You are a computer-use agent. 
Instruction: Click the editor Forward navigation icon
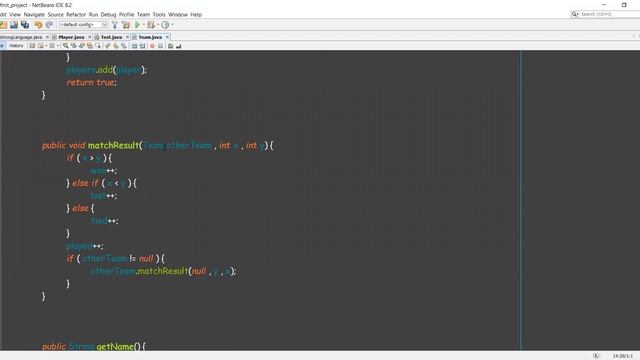[x=52, y=46]
